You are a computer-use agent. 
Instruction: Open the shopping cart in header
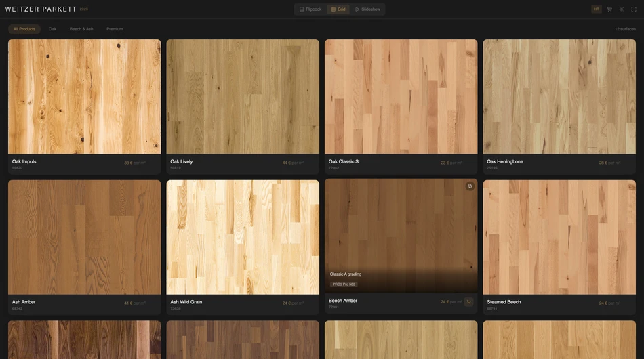(609, 9)
